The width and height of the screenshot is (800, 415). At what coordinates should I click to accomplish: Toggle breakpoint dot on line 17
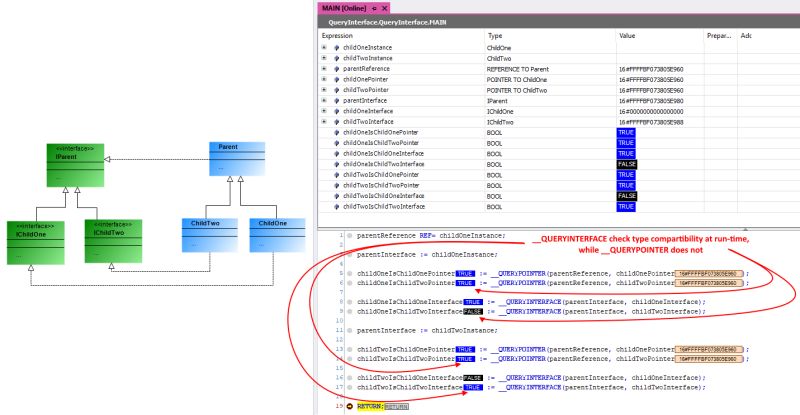pos(349,387)
